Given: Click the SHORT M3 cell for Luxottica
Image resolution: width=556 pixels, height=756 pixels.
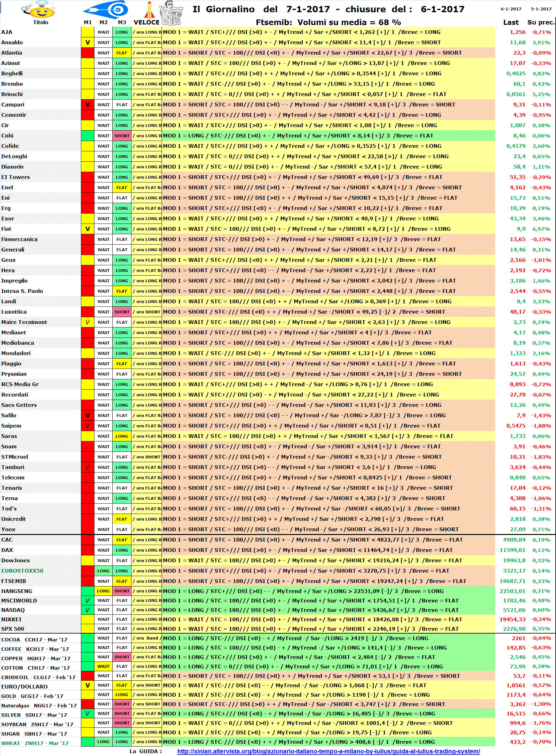Looking at the screenshot, I should tap(122, 312).
